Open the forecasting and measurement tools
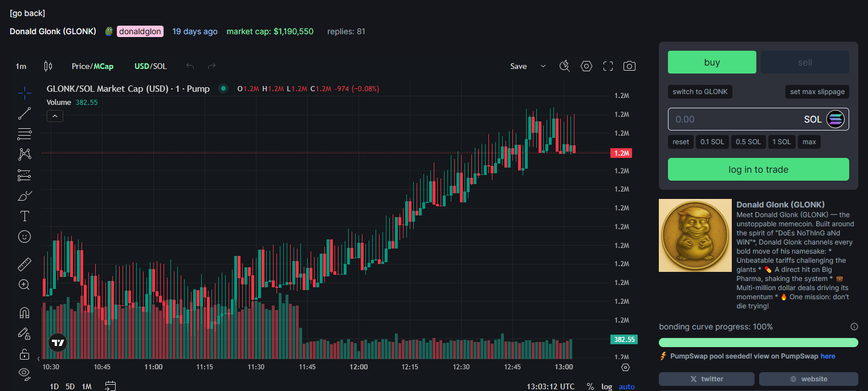 (25, 175)
